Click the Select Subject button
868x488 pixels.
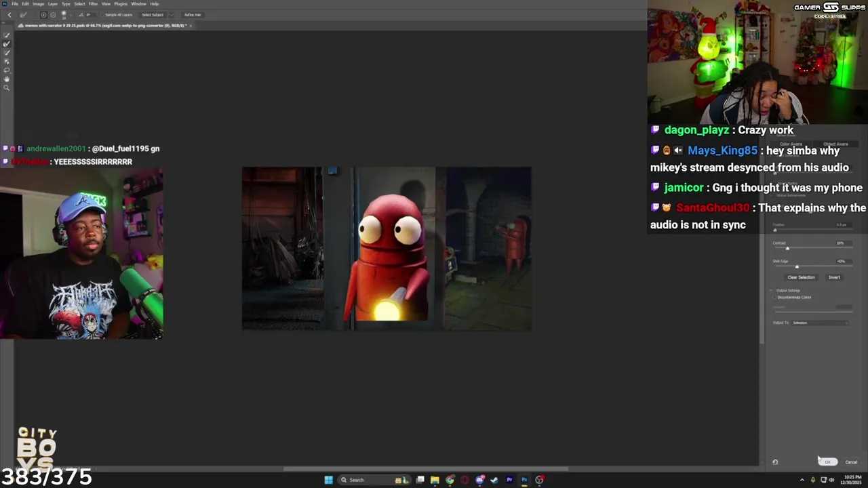(153, 15)
